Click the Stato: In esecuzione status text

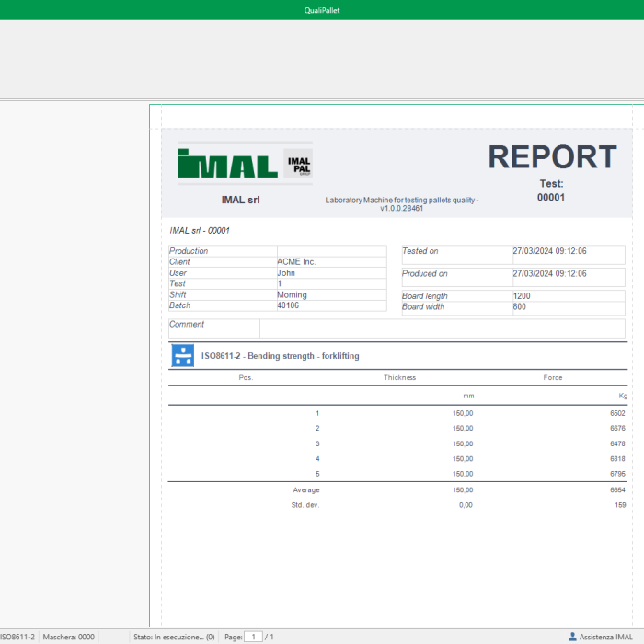click(x=174, y=637)
